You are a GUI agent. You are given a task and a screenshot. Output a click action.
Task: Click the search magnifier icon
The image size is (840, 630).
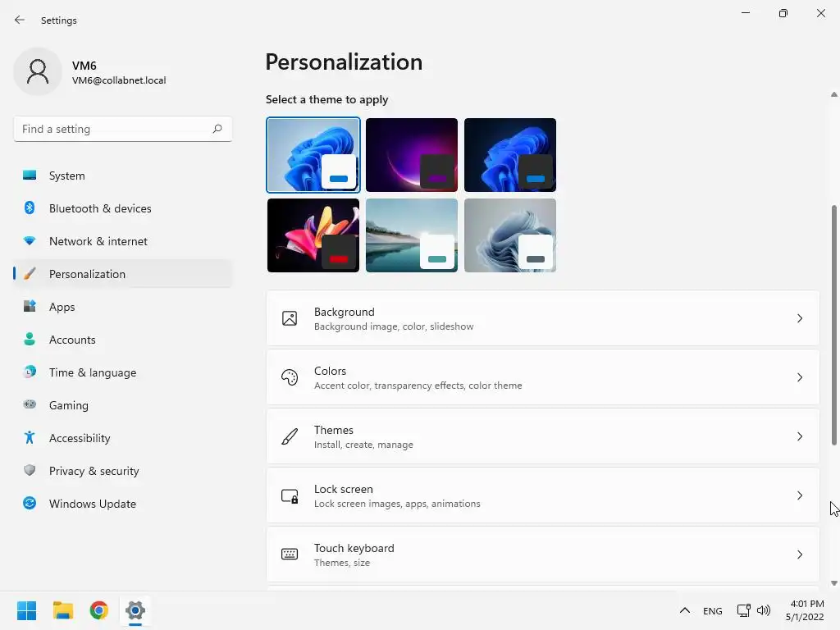217,129
